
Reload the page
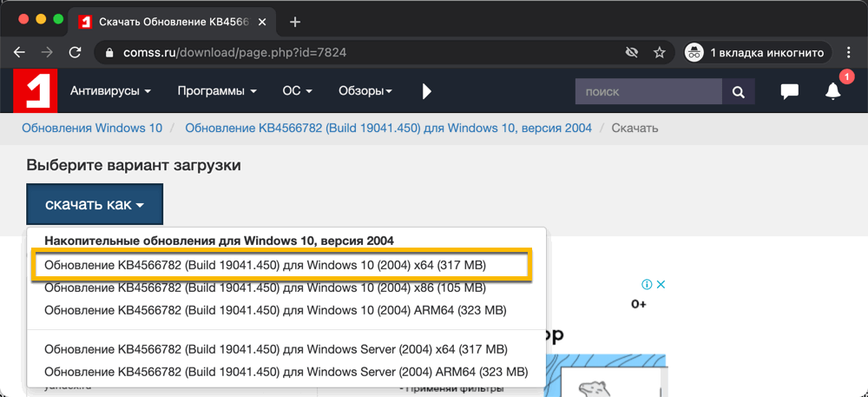tap(75, 52)
